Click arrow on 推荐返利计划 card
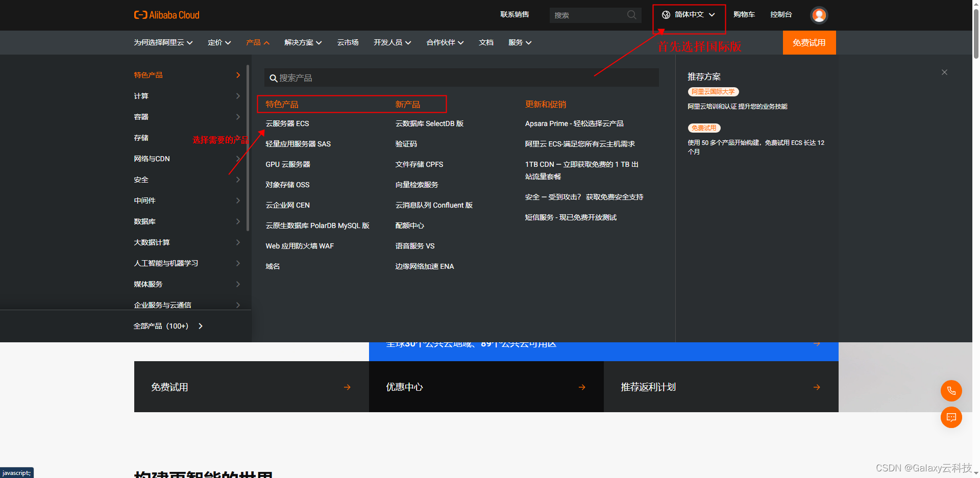The image size is (980, 478). tap(817, 387)
